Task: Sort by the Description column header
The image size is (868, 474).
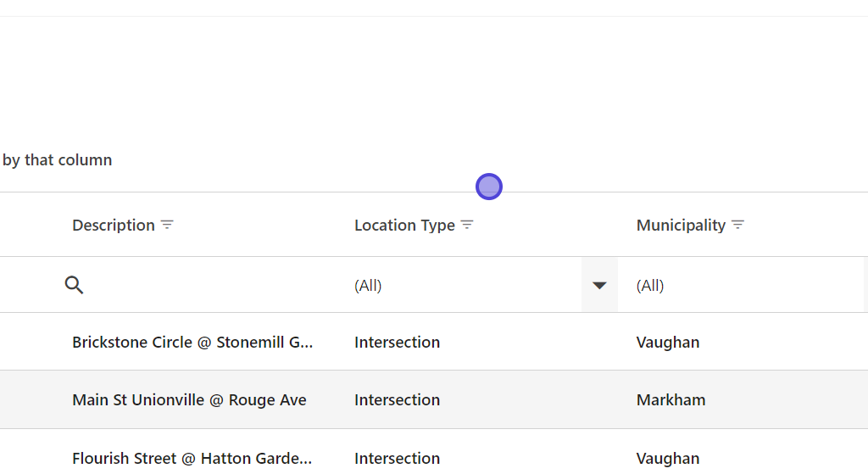Action: pos(114,226)
